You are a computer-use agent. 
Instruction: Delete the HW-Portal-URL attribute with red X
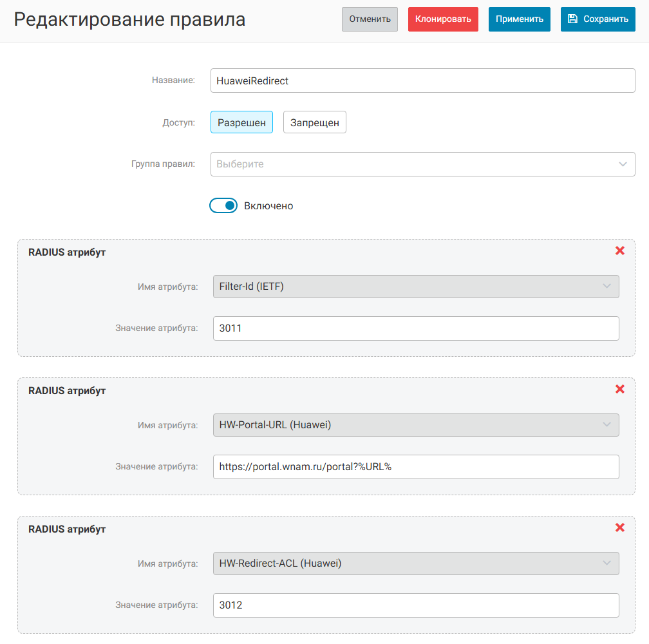coord(620,389)
